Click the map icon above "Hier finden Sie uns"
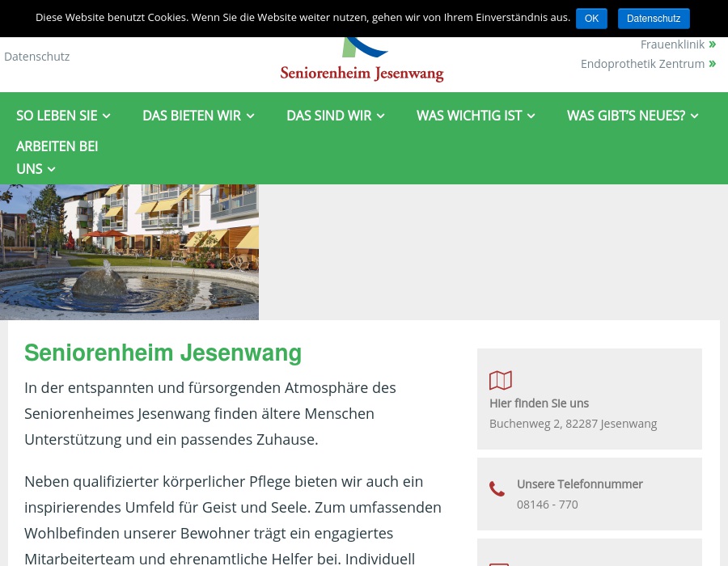The height and width of the screenshot is (566, 728). click(x=501, y=380)
